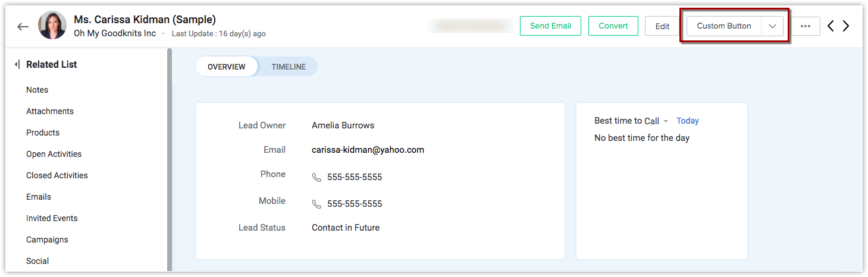Screen dimensions: 868x277
Task: Click the back arrow icon
Action: [x=23, y=27]
